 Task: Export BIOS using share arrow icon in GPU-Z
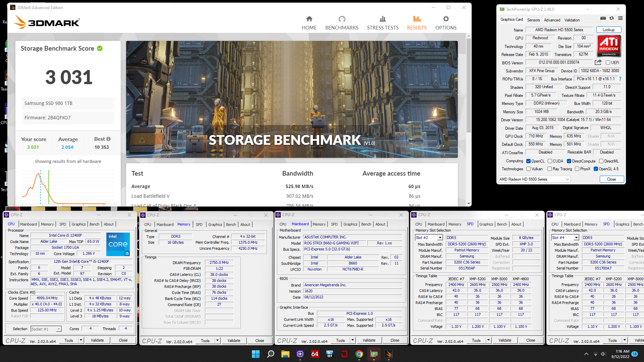coord(598,62)
